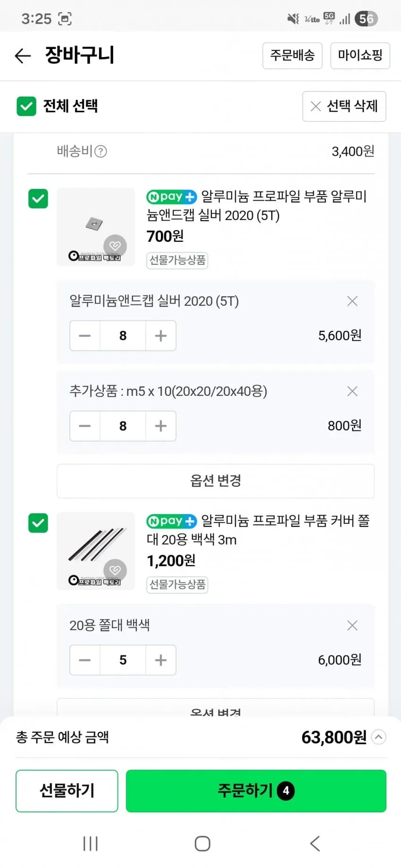Tap the green 주문하기 button
Viewport: 401px width, 868px height.
tap(256, 791)
